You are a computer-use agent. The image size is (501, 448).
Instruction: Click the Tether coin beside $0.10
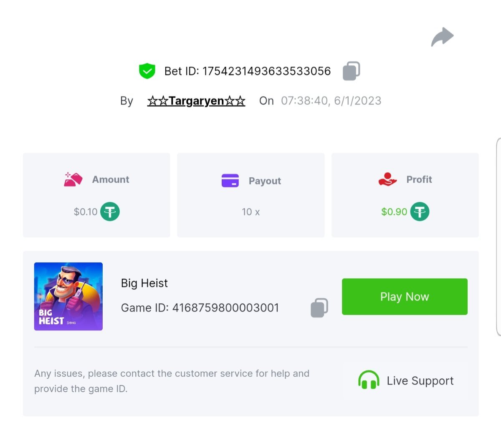[110, 211]
